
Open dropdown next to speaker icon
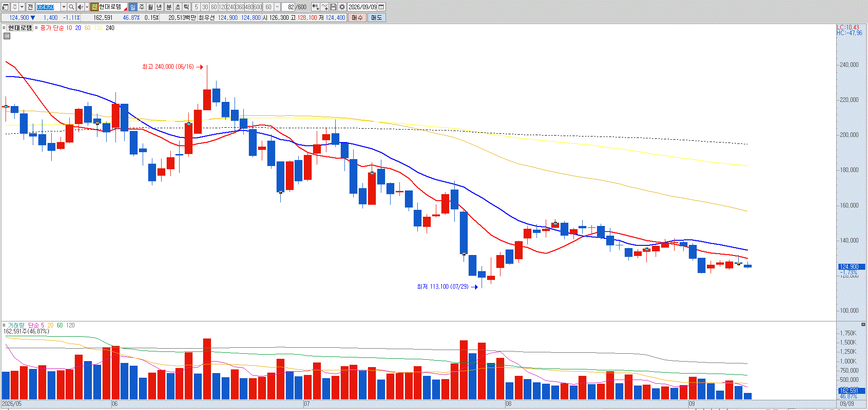pos(87,7)
